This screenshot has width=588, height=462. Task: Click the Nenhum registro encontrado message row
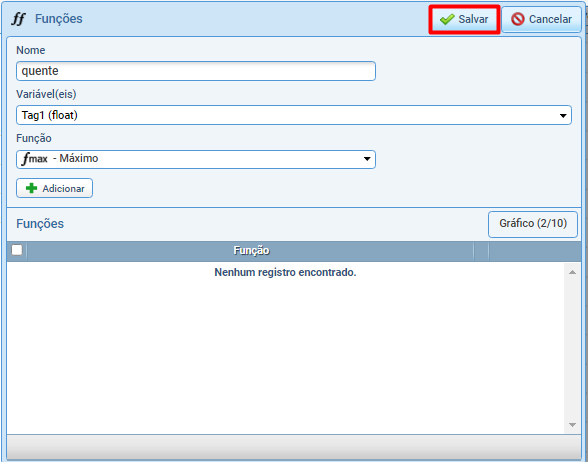(x=285, y=272)
